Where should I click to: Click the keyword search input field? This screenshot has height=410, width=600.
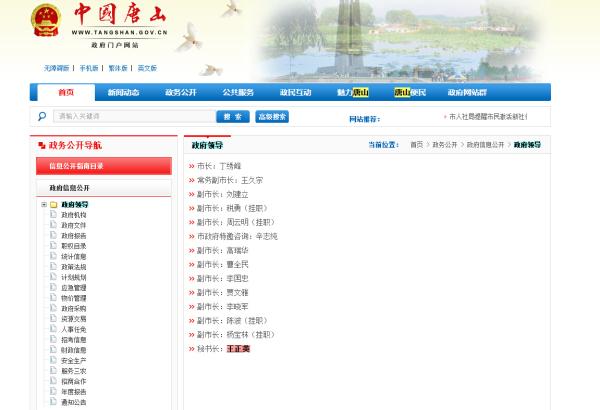click(132, 117)
